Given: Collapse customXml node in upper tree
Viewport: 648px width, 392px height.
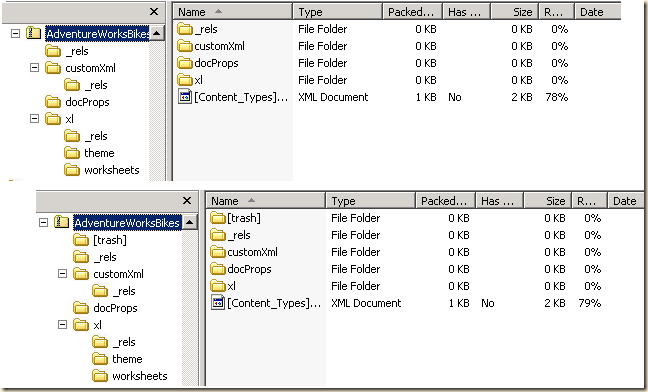Looking at the screenshot, I should 35,67.
